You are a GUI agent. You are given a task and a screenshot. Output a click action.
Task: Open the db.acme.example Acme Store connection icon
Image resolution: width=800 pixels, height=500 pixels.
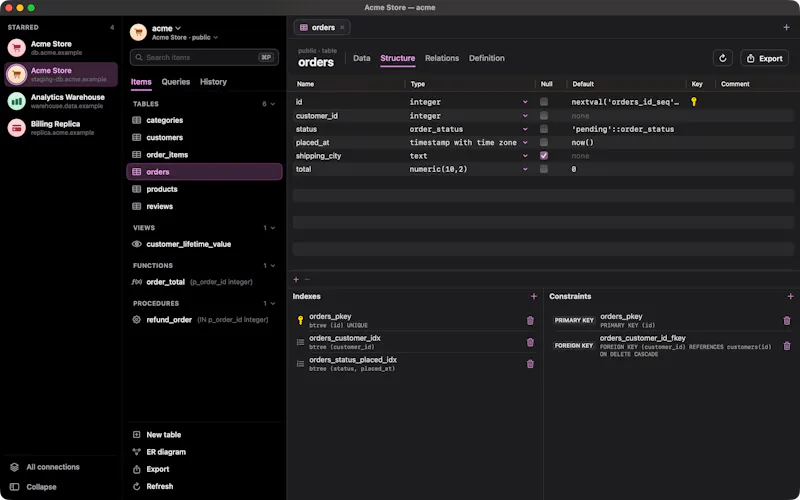coord(16,48)
